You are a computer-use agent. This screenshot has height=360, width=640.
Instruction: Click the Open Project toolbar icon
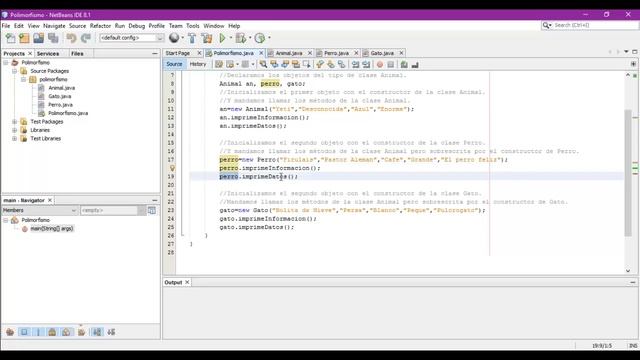[38, 38]
